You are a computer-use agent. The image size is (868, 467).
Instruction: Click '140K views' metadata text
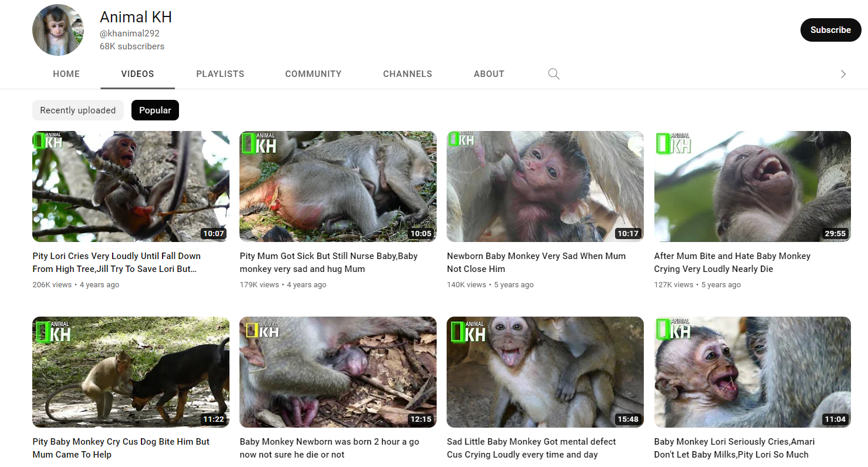coord(466,285)
